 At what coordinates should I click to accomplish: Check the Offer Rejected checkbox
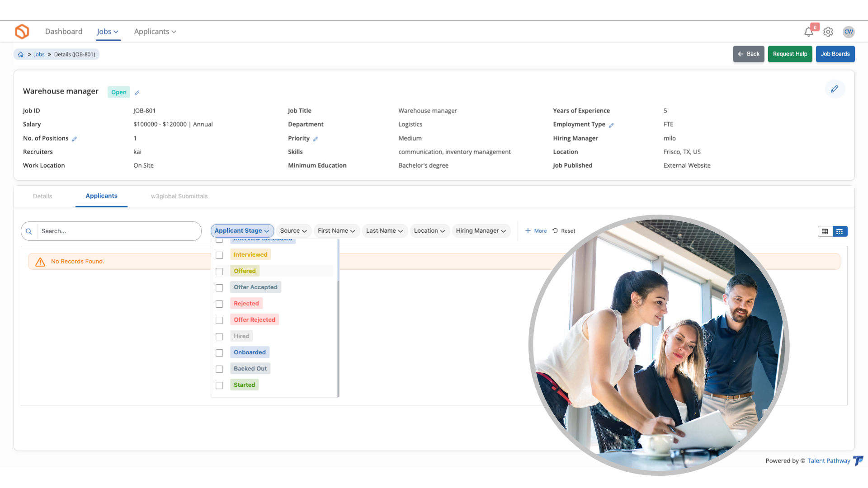pyautogui.click(x=219, y=320)
